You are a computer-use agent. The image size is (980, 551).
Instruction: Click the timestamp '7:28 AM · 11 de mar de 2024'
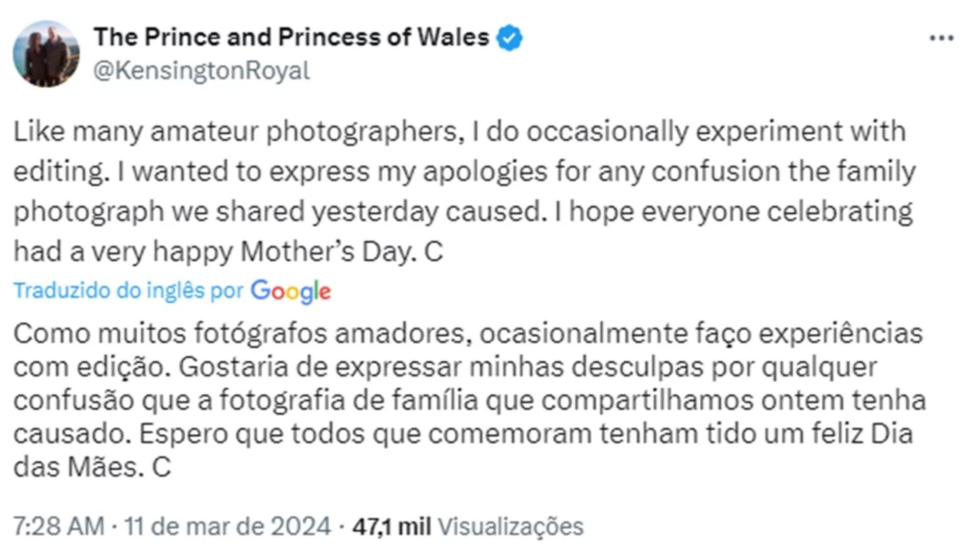coord(168,524)
